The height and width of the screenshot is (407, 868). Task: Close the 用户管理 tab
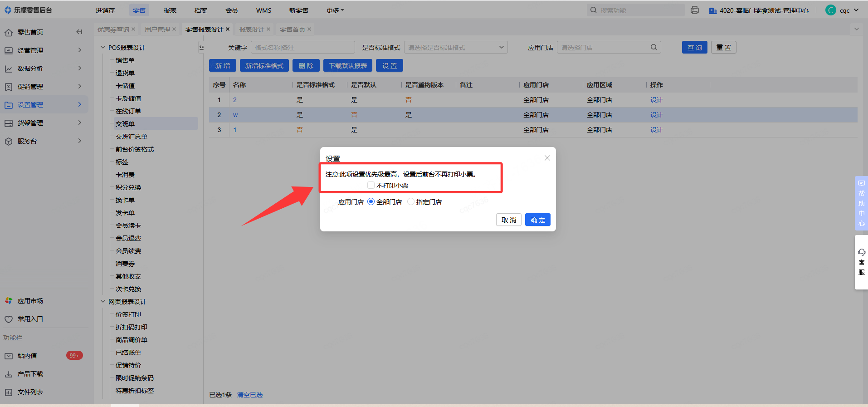coord(174,29)
